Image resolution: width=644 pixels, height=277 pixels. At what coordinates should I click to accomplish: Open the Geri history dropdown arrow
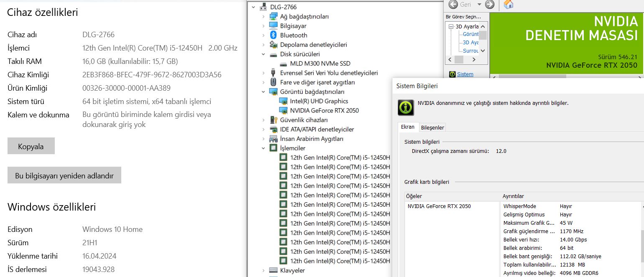pyautogui.click(x=479, y=5)
